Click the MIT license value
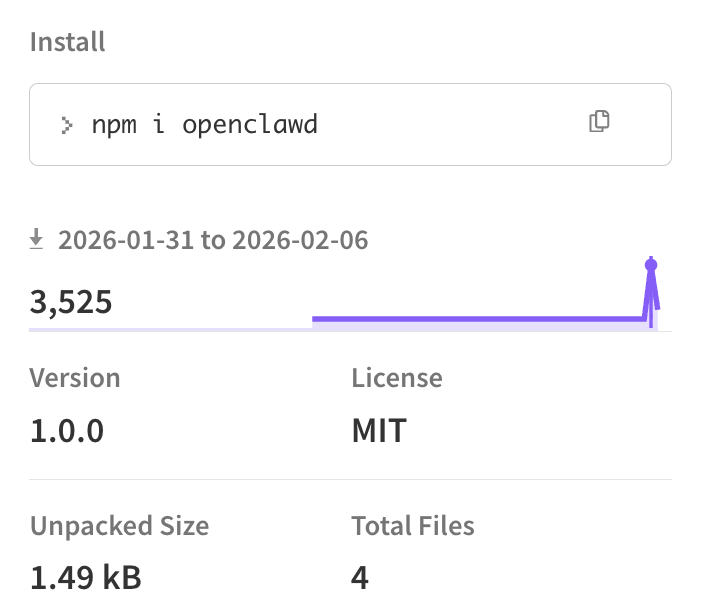The width and height of the screenshot is (704, 616). pos(379,431)
